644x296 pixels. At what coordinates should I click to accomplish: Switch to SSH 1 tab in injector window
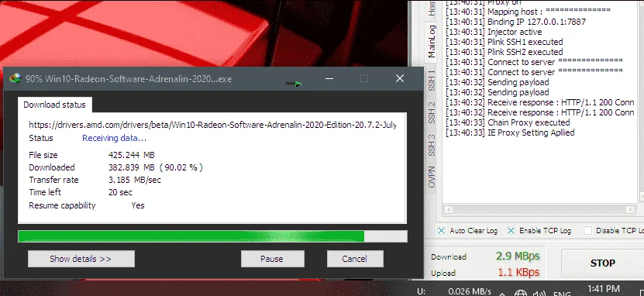[431, 81]
